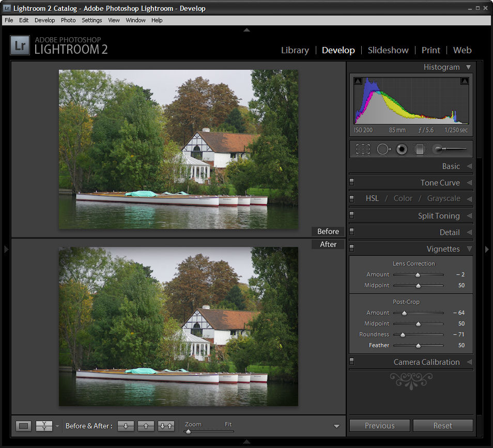
Task: Expand the Split Toning panel
Action: coord(469,215)
